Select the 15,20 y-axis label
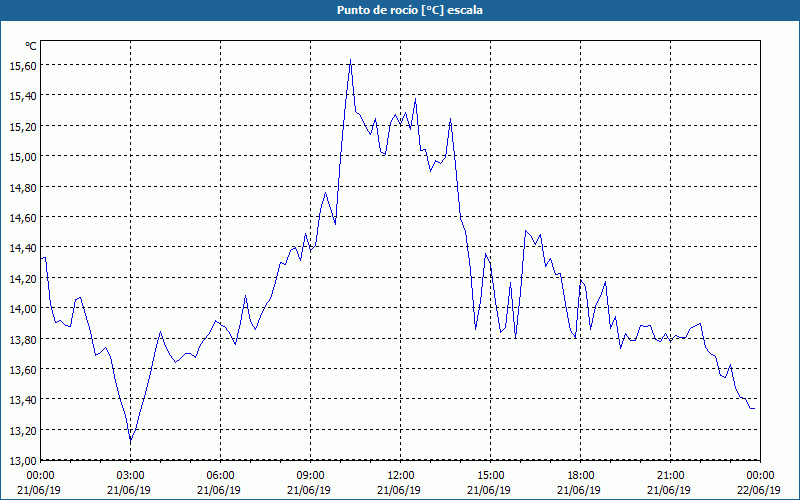 click(x=23, y=126)
